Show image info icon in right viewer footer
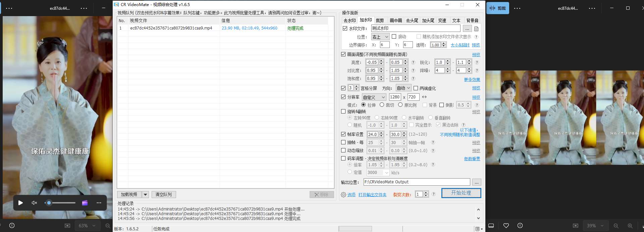 [x=520, y=226]
